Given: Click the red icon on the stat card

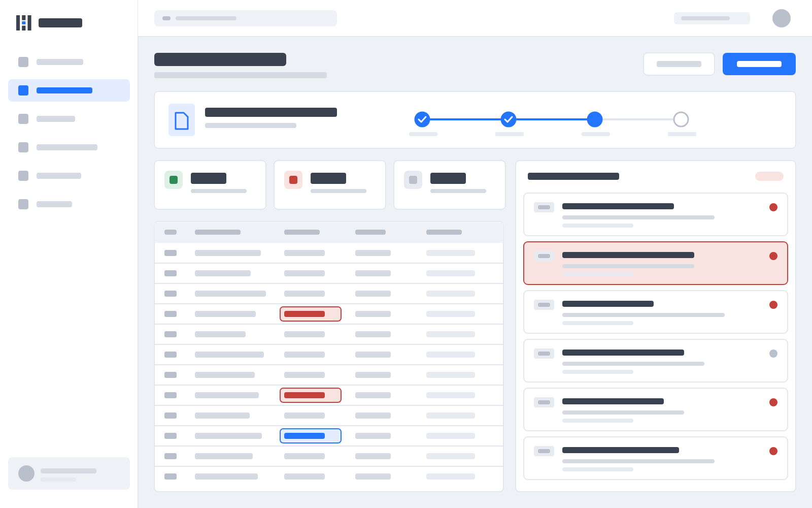Looking at the screenshot, I should [x=293, y=180].
